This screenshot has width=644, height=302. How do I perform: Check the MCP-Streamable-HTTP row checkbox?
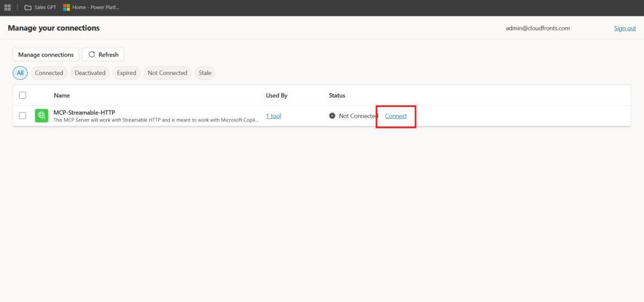pos(23,116)
